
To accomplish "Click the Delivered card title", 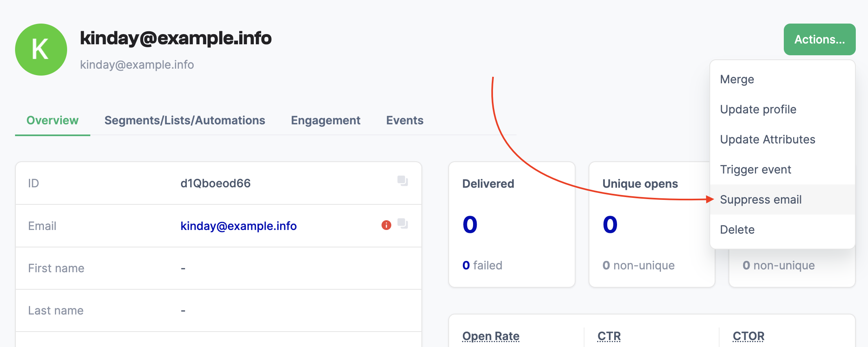I will click(488, 184).
